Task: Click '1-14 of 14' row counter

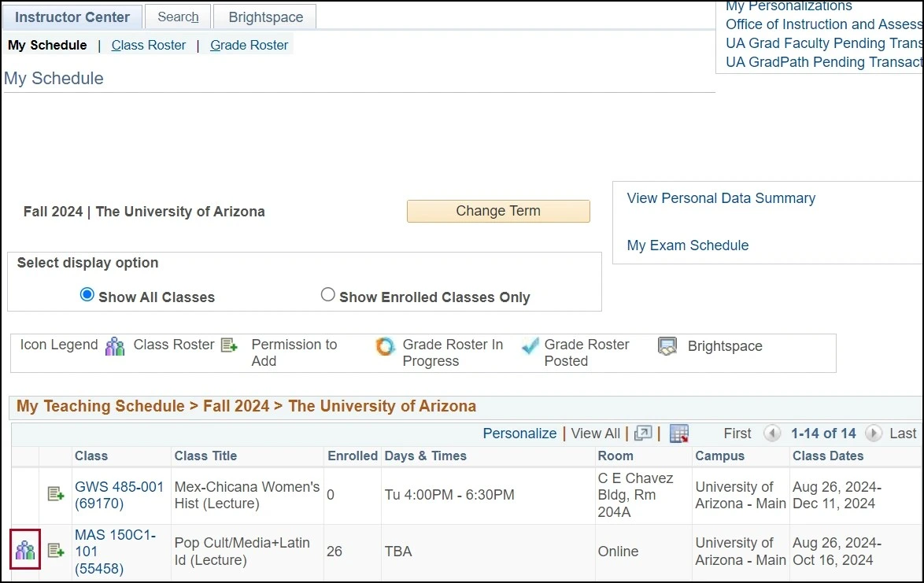Action: pyautogui.click(x=823, y=434)
